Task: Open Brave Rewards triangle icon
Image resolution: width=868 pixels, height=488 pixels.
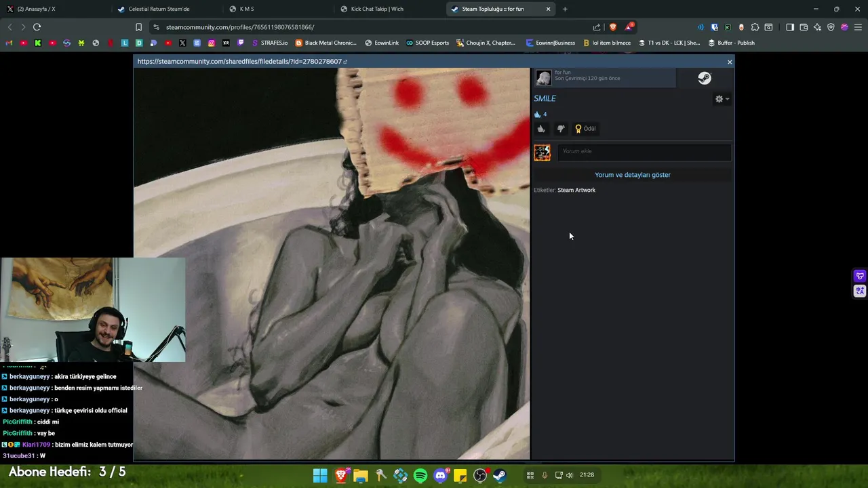Action: [629, 27]
